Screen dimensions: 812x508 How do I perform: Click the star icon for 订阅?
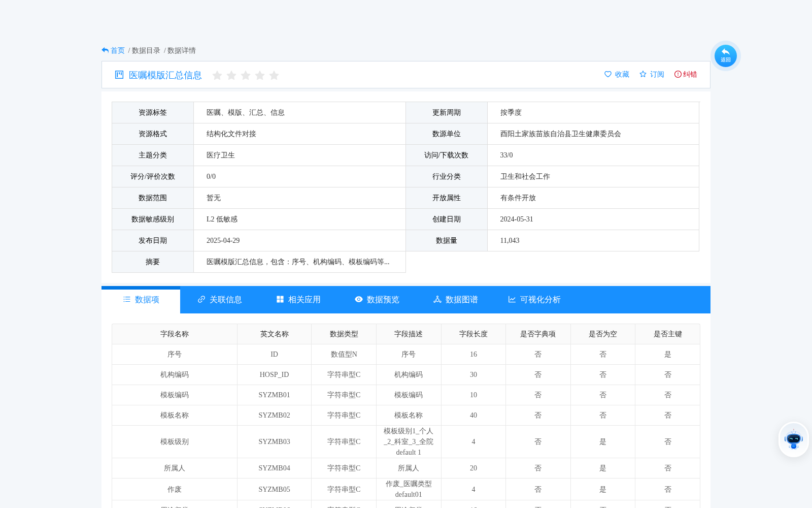pos(643,74)
